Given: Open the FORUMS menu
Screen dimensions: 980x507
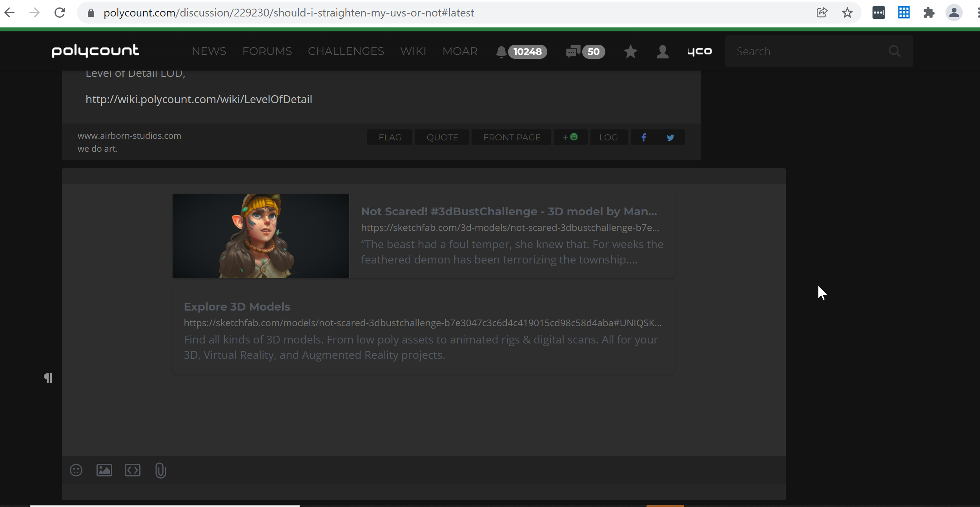Looking at the screenshot, I should pos(267,51).
